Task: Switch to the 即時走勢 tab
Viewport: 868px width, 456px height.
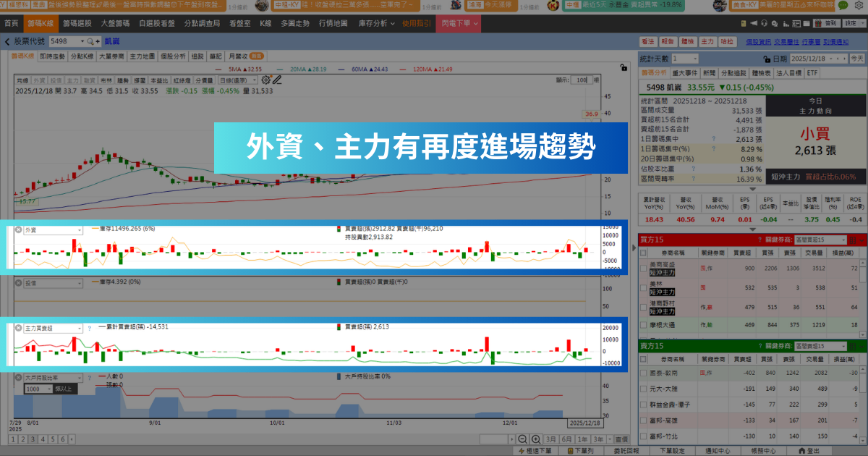Action: tap(54, 56)
